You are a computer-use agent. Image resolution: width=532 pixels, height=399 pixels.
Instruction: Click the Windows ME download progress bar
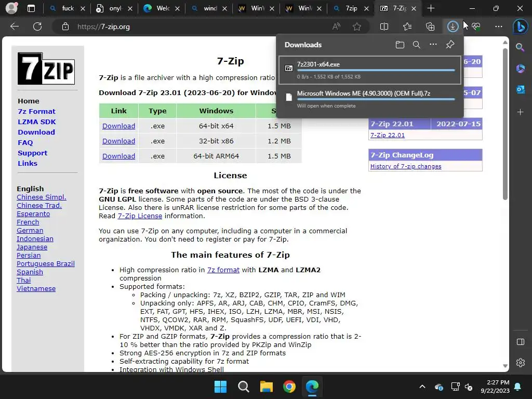[376, 99]
